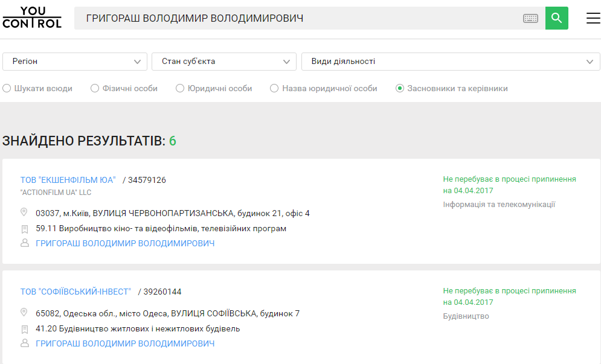Select Назва юридичної особи radio option
Image resolution: width=601 pixels, height=364 pixels.
(x=274, y=89)
